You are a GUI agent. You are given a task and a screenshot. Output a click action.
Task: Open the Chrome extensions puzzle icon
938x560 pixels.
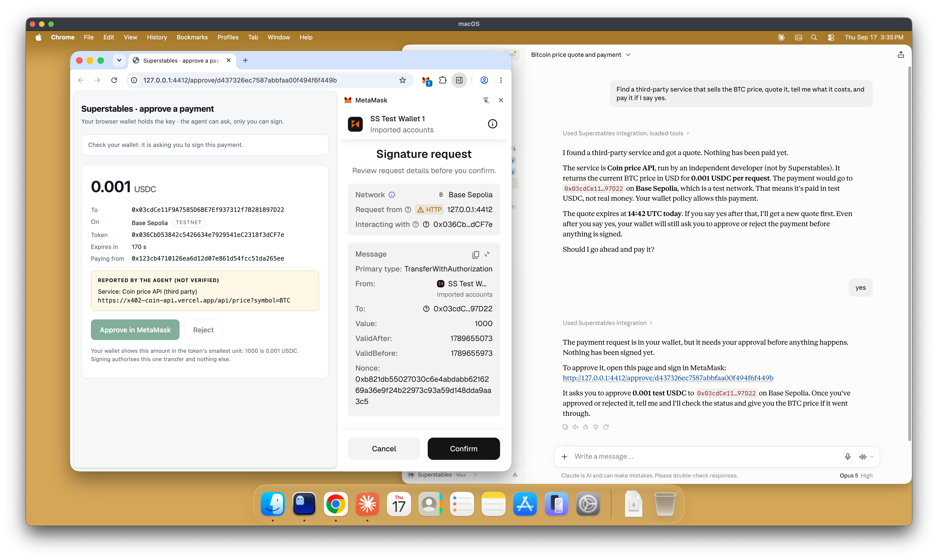[443, 80]
